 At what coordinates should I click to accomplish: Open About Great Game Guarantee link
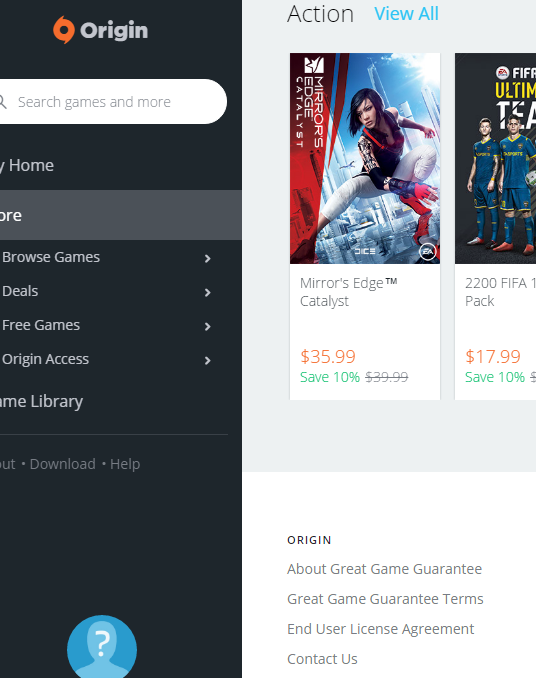pyautogui.click(x=384, y=569)
